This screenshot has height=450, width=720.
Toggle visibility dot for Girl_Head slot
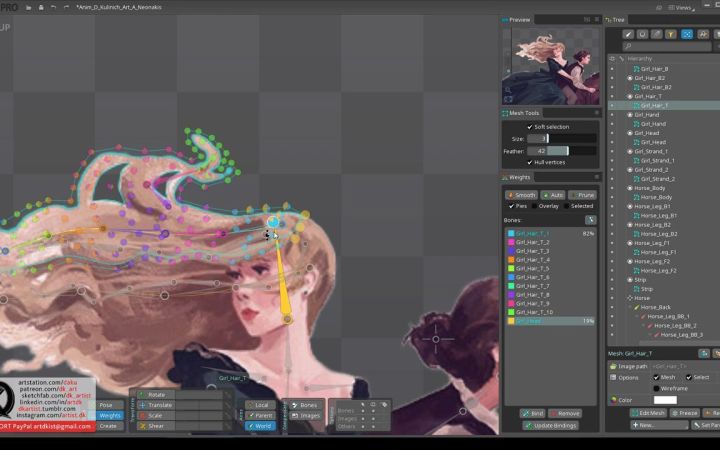[612, 133]
